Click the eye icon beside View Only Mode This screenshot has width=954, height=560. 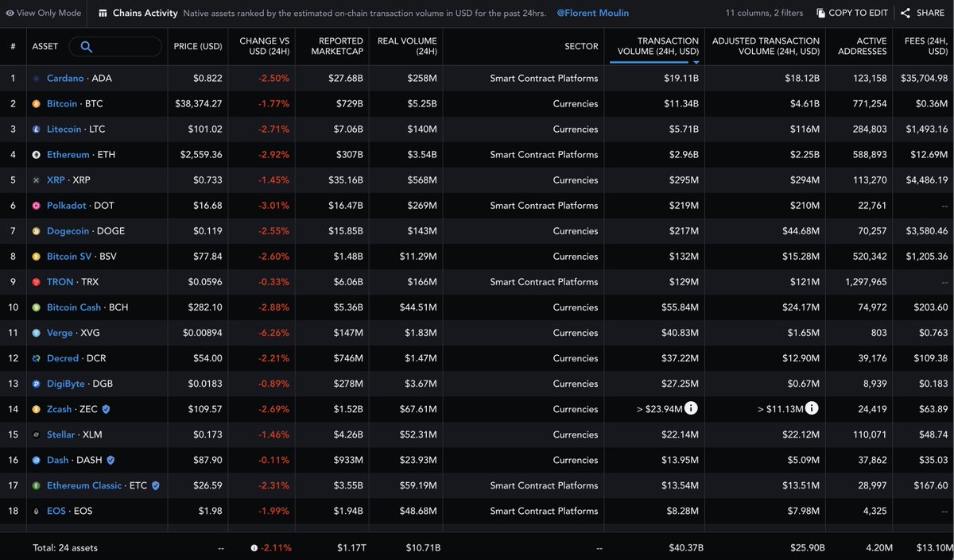pyautogui.click(x=10, y=14)
